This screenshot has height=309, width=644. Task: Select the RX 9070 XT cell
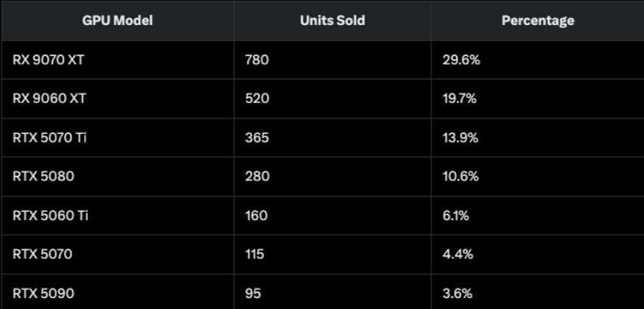[49, 60]
